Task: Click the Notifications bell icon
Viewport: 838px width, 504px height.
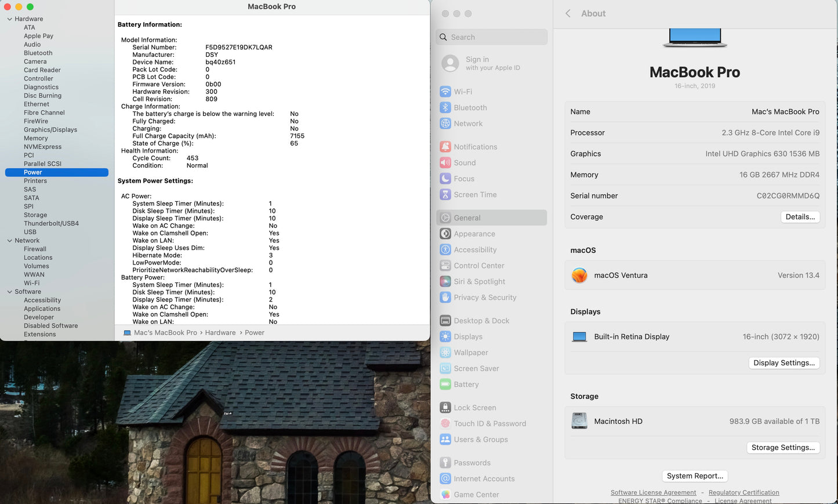Action: (x=445, y=147)
